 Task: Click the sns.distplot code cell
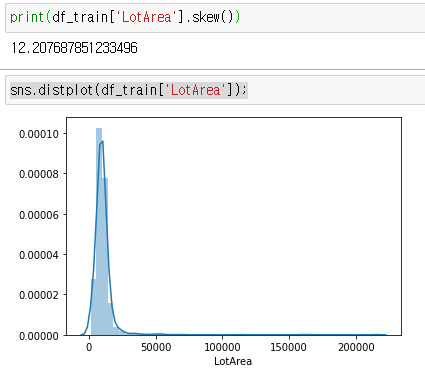(x=215, y=90)
